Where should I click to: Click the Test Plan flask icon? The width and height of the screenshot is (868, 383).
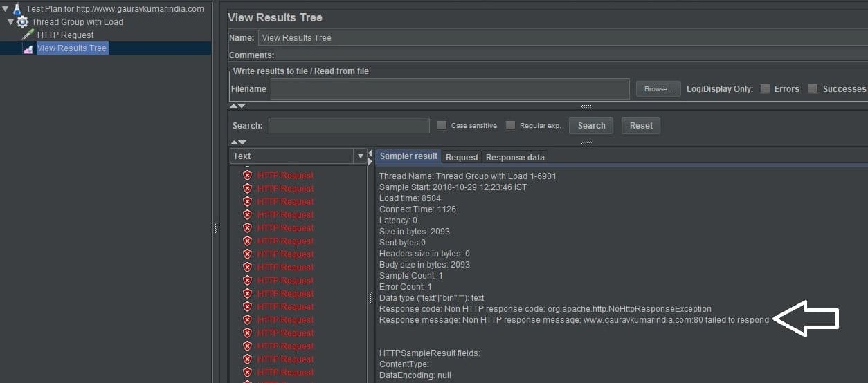[x=17, y=9]
